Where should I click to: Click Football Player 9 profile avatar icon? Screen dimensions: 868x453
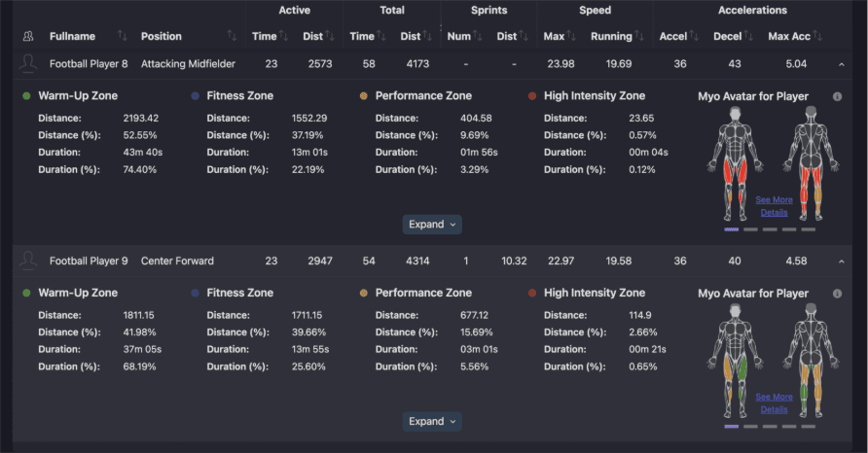pos(28,261)
